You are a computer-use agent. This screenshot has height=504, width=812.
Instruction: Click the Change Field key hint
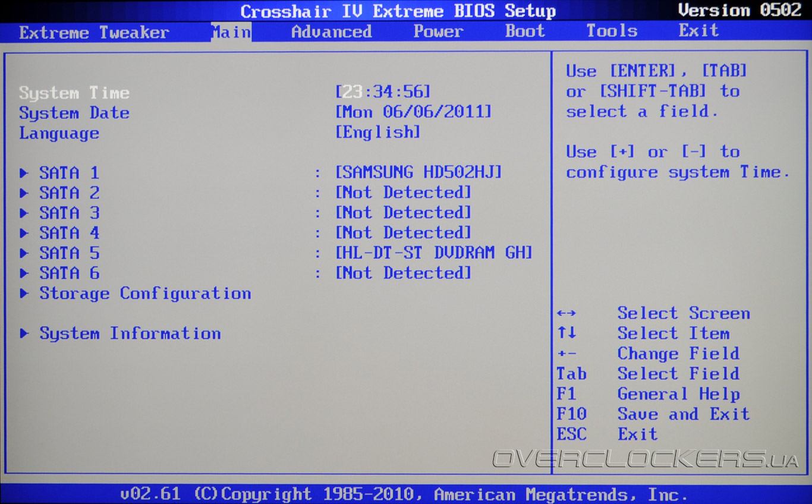(678, 354)
